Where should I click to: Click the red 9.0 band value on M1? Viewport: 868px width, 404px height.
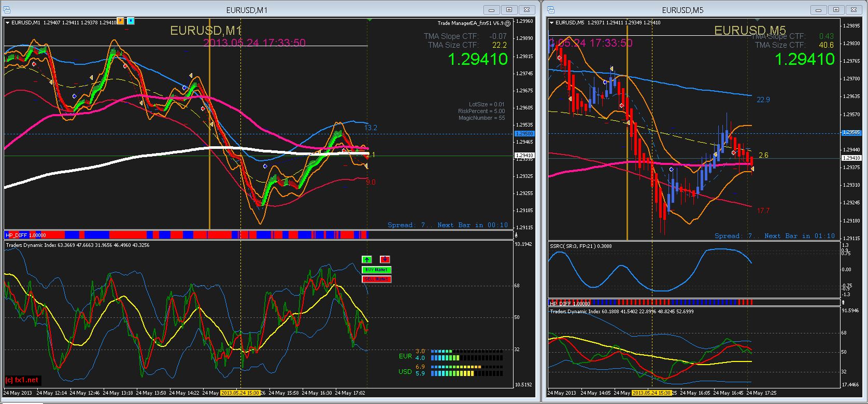tap(371, 183)
